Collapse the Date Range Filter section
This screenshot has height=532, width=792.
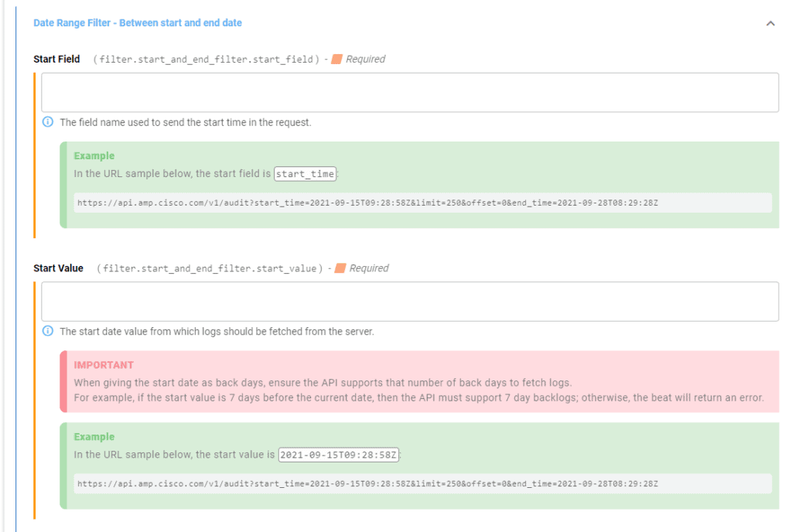[x=770, y=23]
